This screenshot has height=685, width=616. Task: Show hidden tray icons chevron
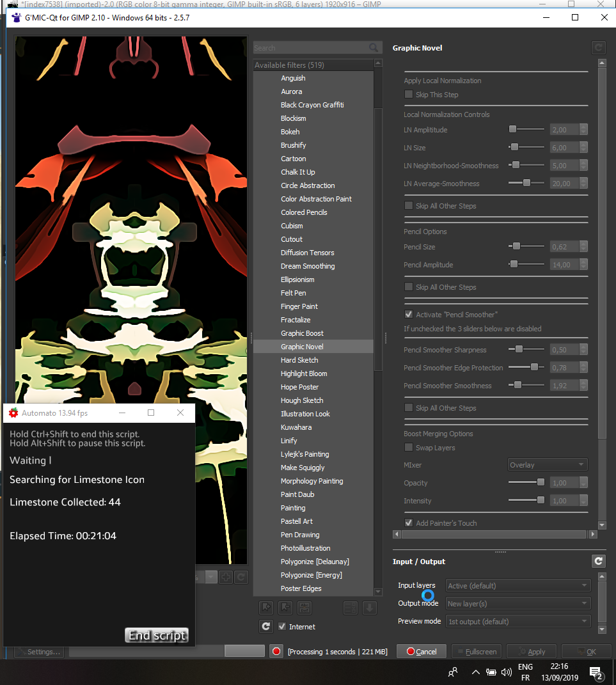pos(475,672)
